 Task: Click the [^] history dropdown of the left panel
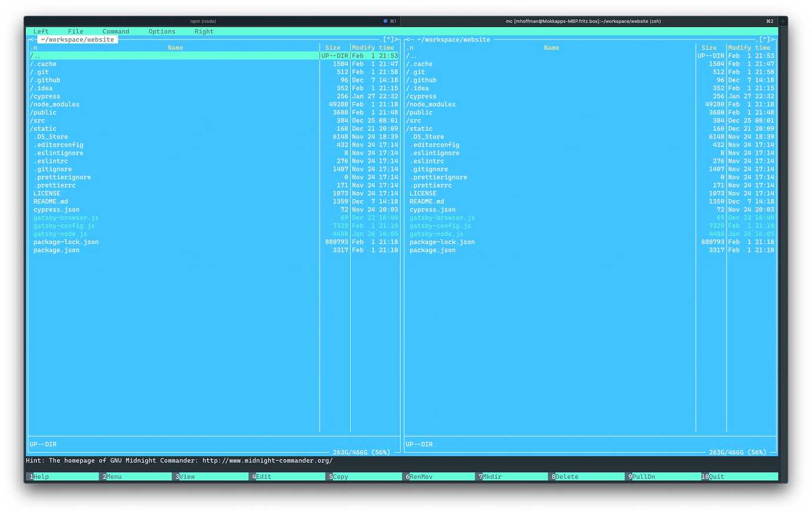[x=388, y=40]
